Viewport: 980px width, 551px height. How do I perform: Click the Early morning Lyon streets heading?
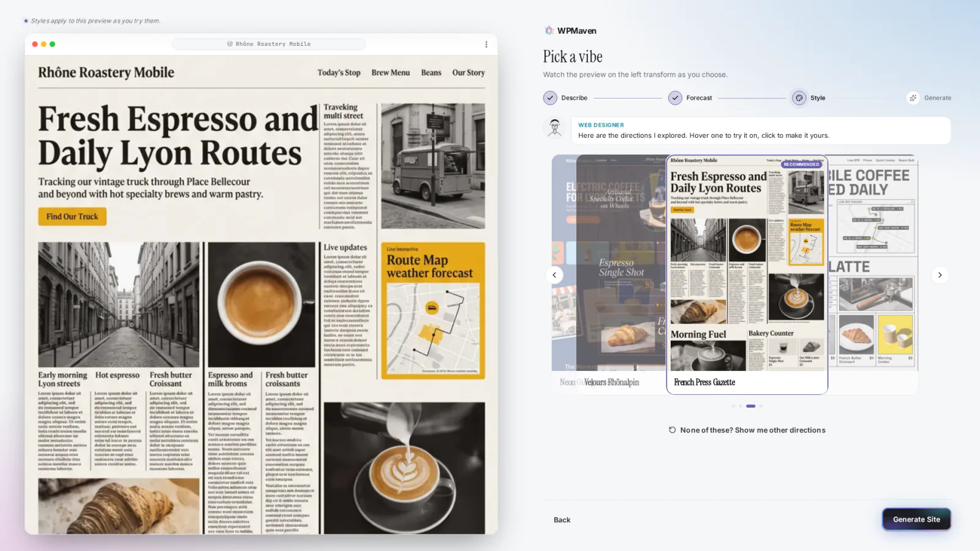(62, 379)
